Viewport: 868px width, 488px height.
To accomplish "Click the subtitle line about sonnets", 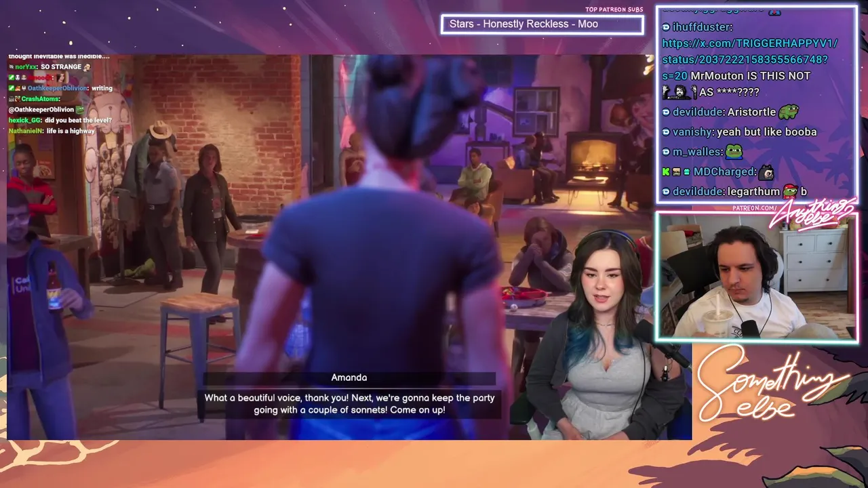I will 350,404.
